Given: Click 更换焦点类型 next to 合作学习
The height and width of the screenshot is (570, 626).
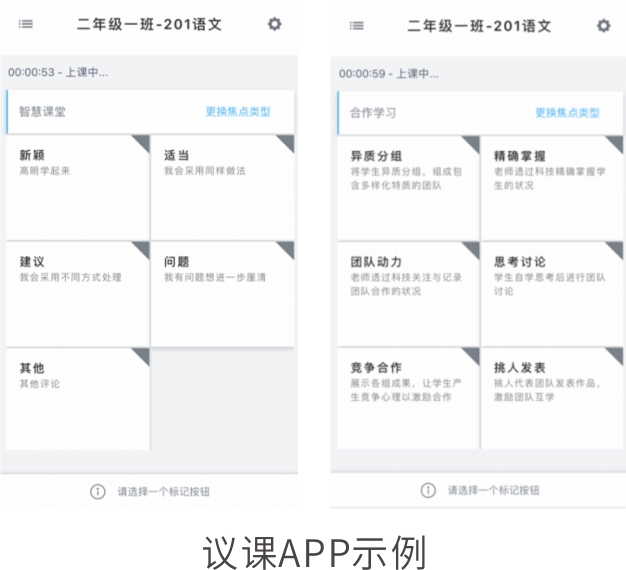Looking at the screenshot, I should 567,113.
